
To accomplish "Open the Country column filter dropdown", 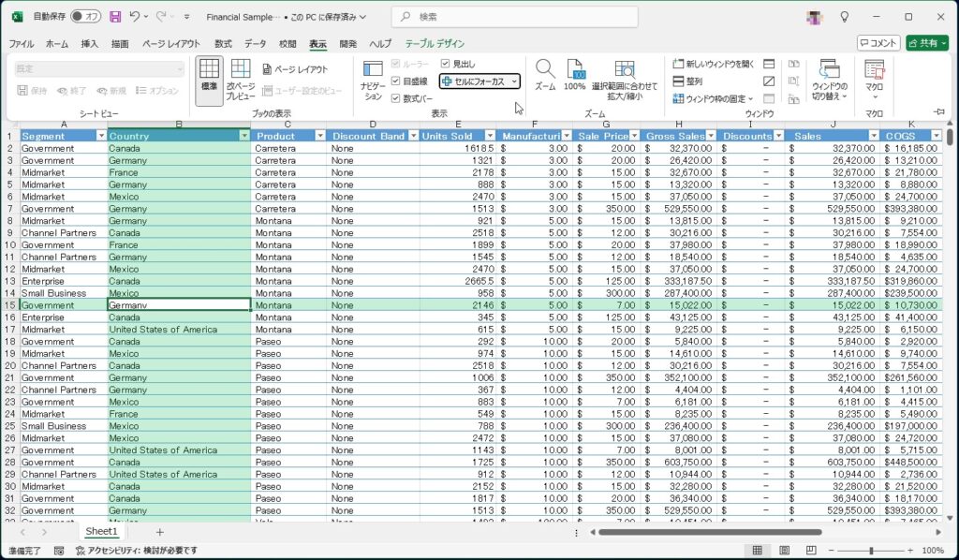I will pos(244,136).
